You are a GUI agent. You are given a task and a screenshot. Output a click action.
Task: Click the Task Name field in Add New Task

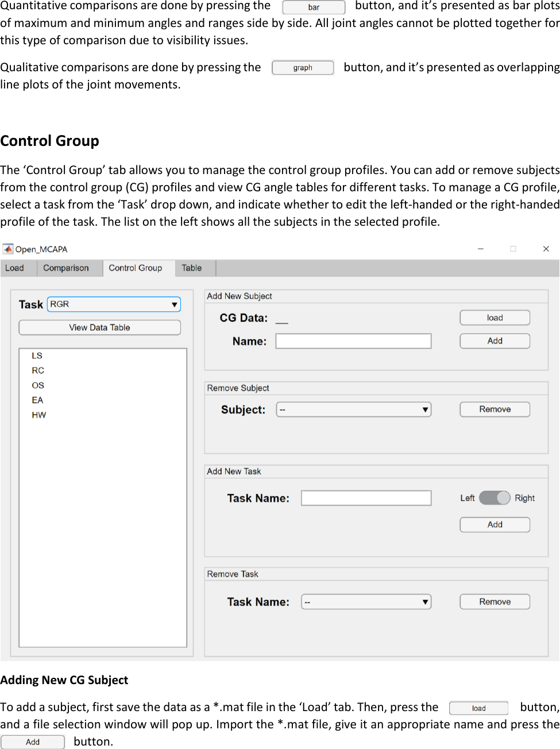coord(366,498)
